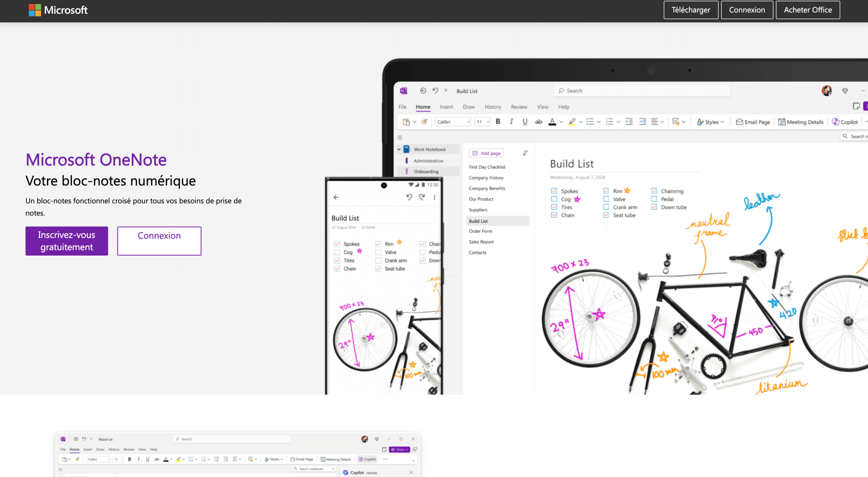Toggle the Tires checkbox on the phone screen
Image resolution: width=868 pixels, height=477 pixels.
(x=337, y=261)
